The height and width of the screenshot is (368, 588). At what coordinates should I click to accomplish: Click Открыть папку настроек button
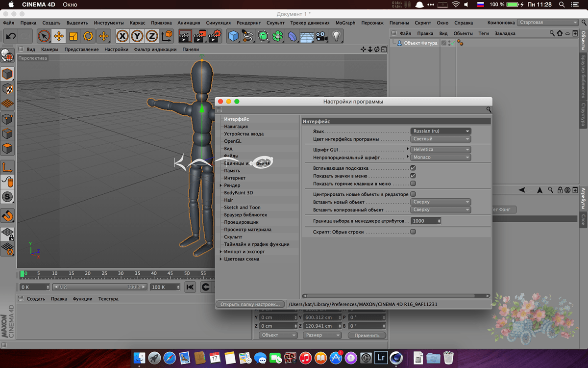tap(250, 304)
